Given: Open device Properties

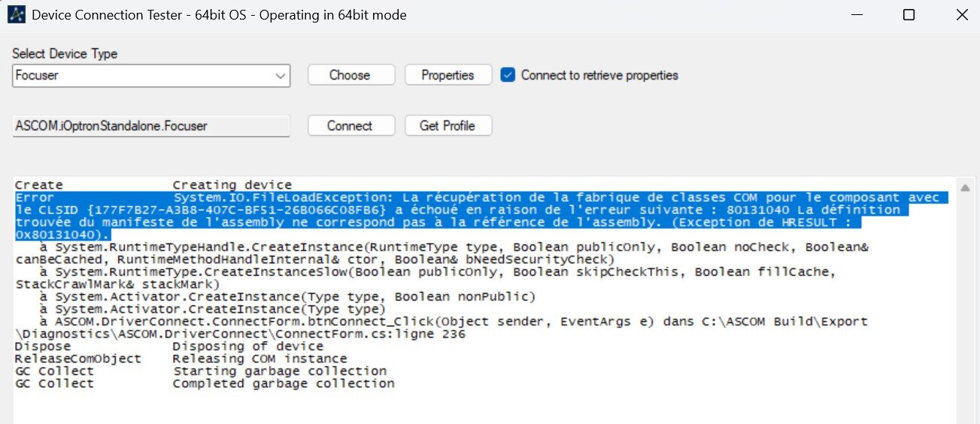Looking at the screenshot, I should pos(448,75).
